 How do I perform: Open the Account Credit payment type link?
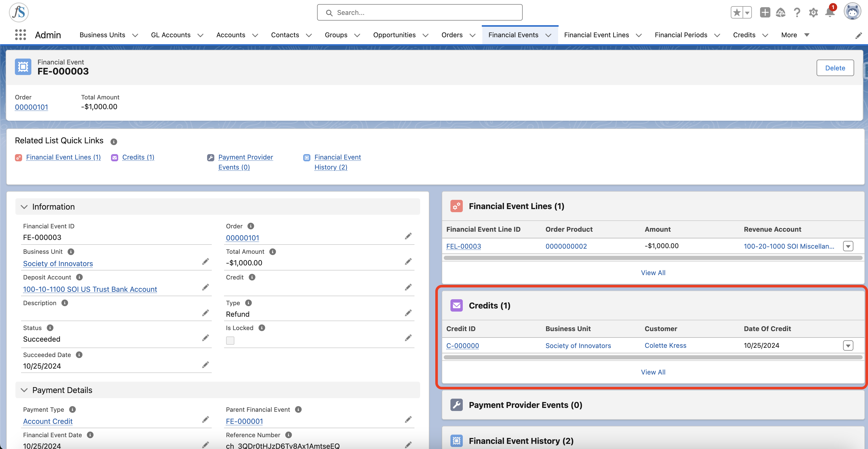(x=48, y=421)
